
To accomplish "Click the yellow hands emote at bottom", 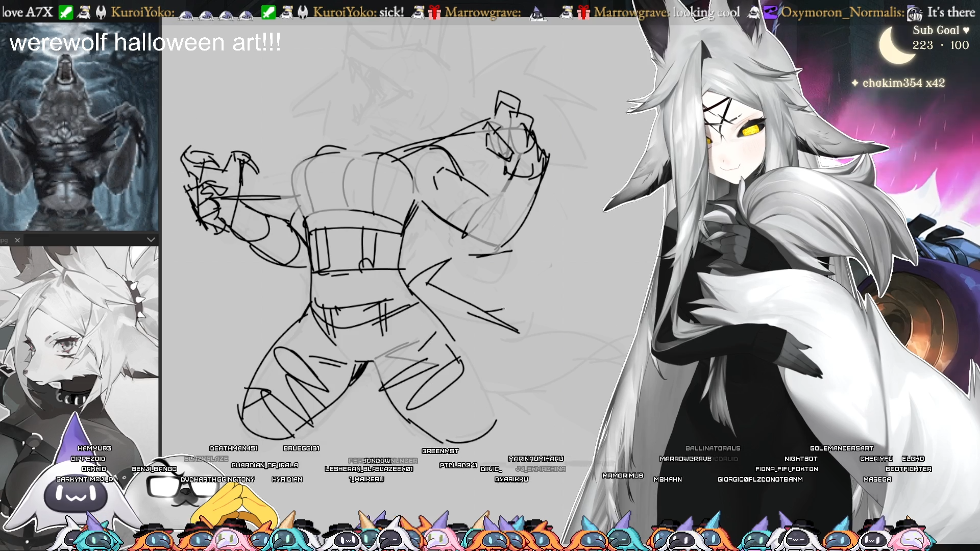I will [x=236, y=503].
